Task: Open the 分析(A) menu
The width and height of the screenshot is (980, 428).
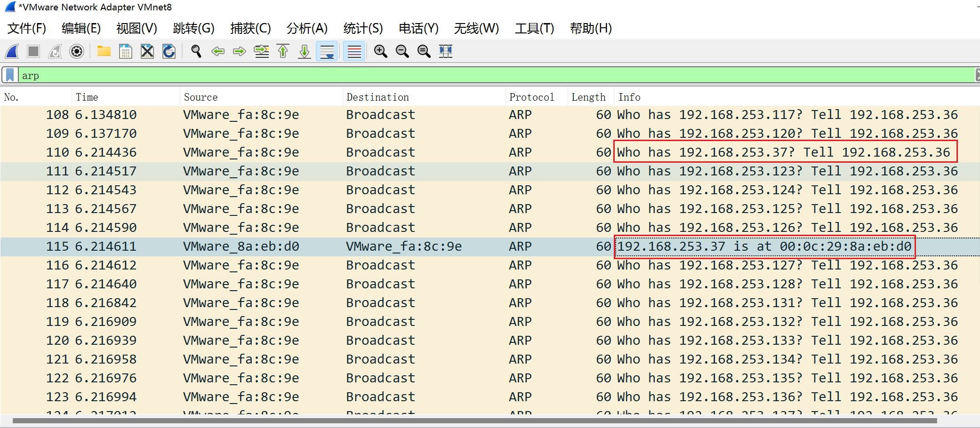Action: [306, 29]
